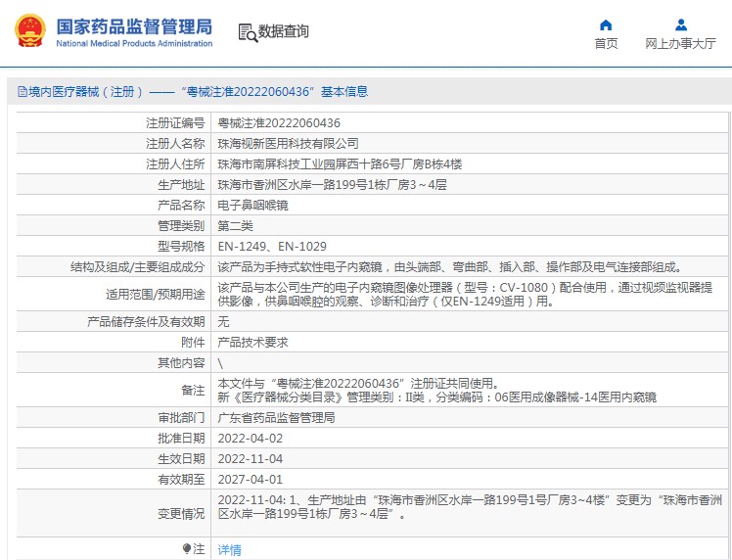Click the document icon before 境内医疗器械
The image size is (732, 560).
(x=21, y=92)
